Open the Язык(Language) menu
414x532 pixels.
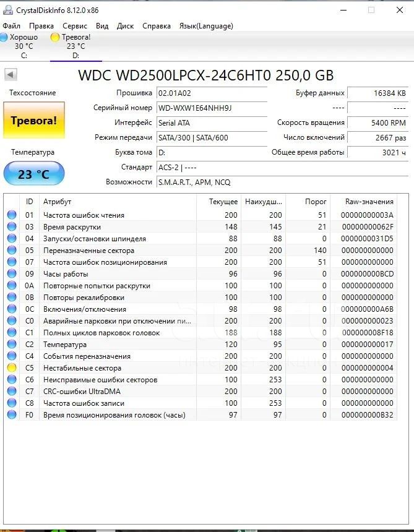[x=206, y=26]
